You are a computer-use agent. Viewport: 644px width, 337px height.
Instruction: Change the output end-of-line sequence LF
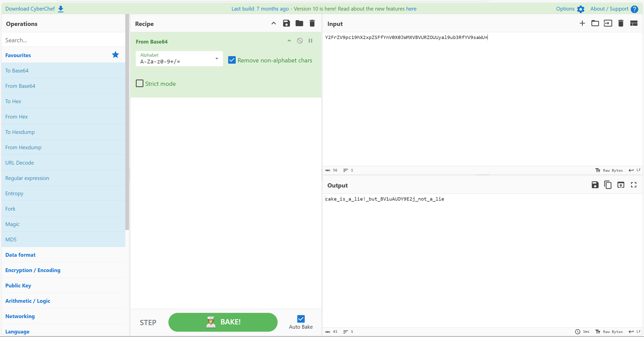pos(634,332)
